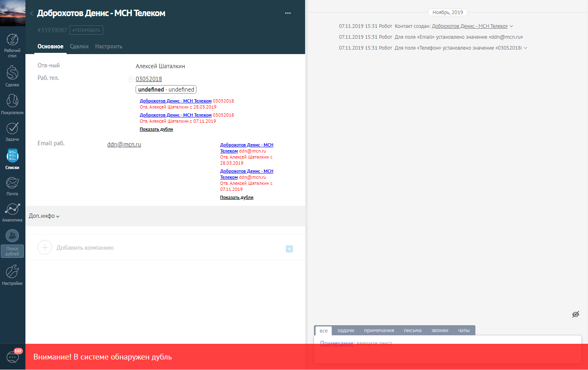Click Показать дубли under the phone duplicates
This screenshot has height=370, width=588.
coord(156,129)
